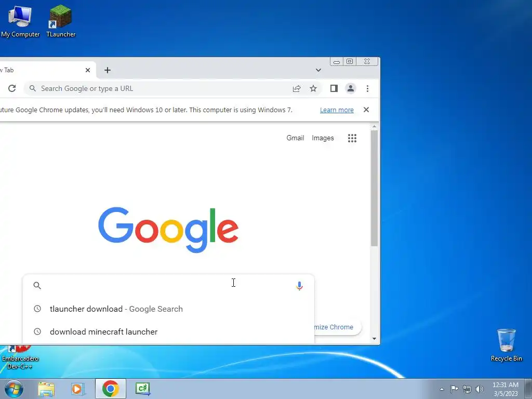Dismiss the Windows 7 update infobar
The height and width of the screenshot is (399, 532).
click(x=366, y=110)
